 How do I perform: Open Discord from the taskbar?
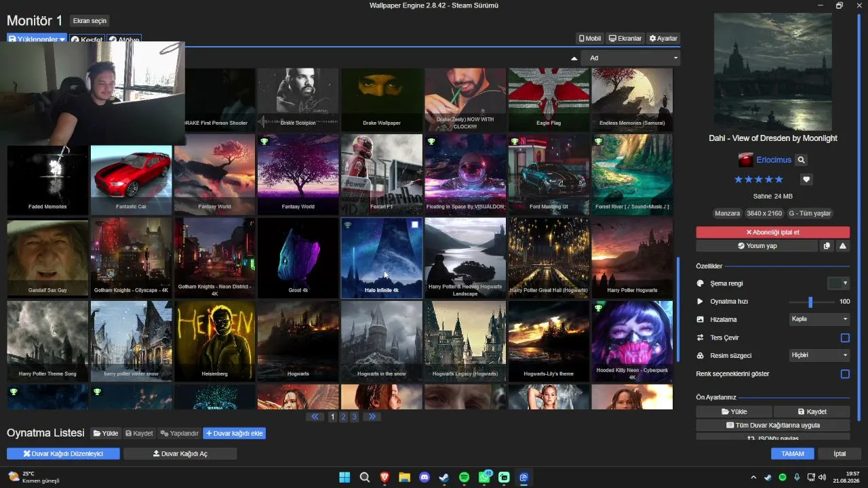pos(425,477)
